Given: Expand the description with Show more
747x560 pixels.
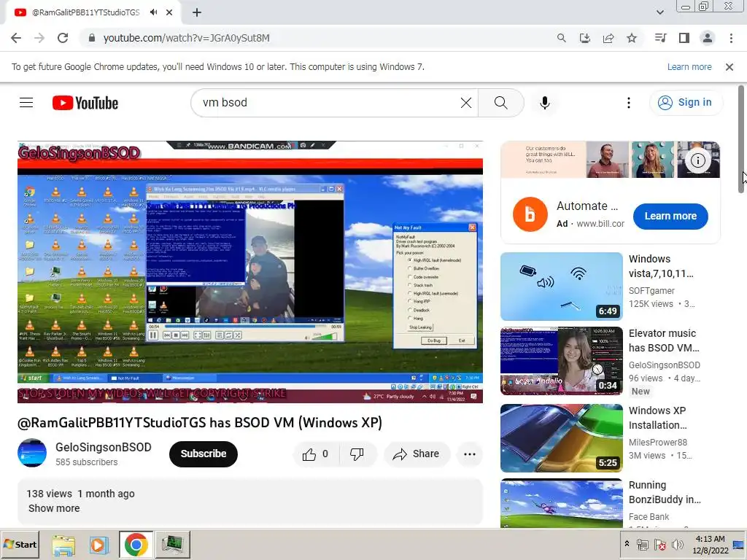Looking at the screenshot, I should (x=54, y=508).
